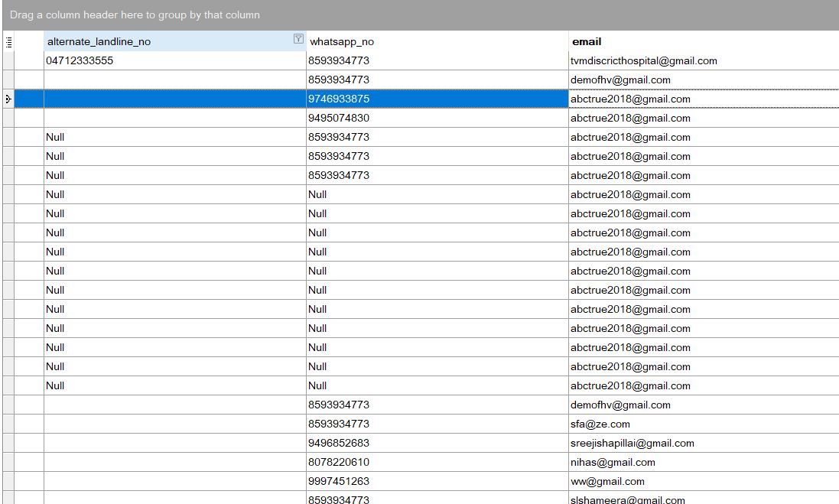Select sreejishapillai@gmail.com cell

pyautogui.click(x=704, y=443)
